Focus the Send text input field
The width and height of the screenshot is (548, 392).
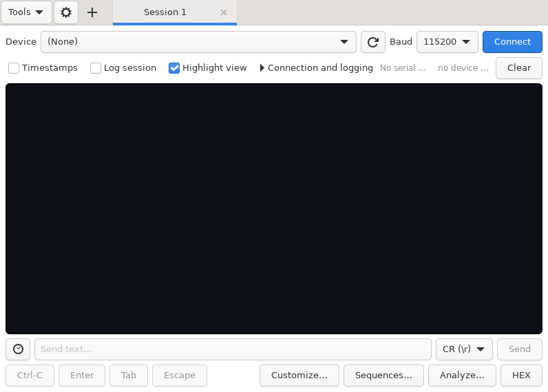click(x=233, y=349)
